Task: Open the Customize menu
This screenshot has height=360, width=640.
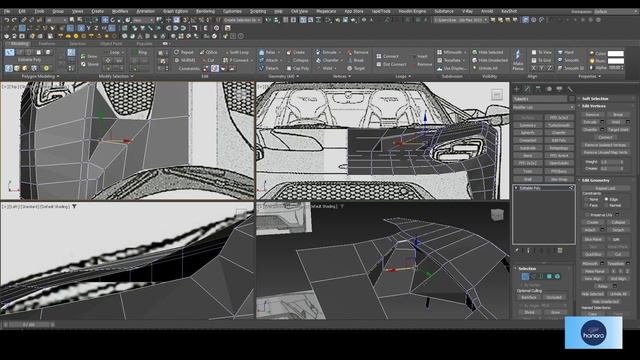Action: [232, 11]
